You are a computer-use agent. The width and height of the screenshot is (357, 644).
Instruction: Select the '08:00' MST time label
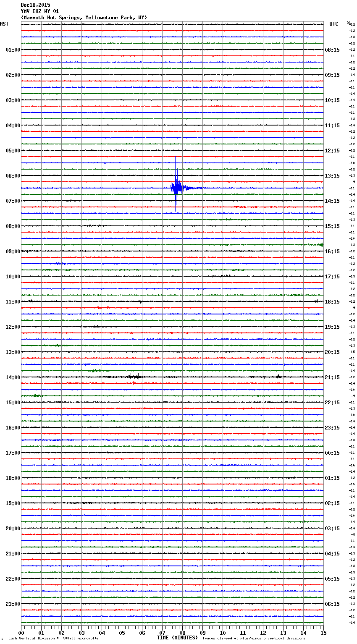13,226
